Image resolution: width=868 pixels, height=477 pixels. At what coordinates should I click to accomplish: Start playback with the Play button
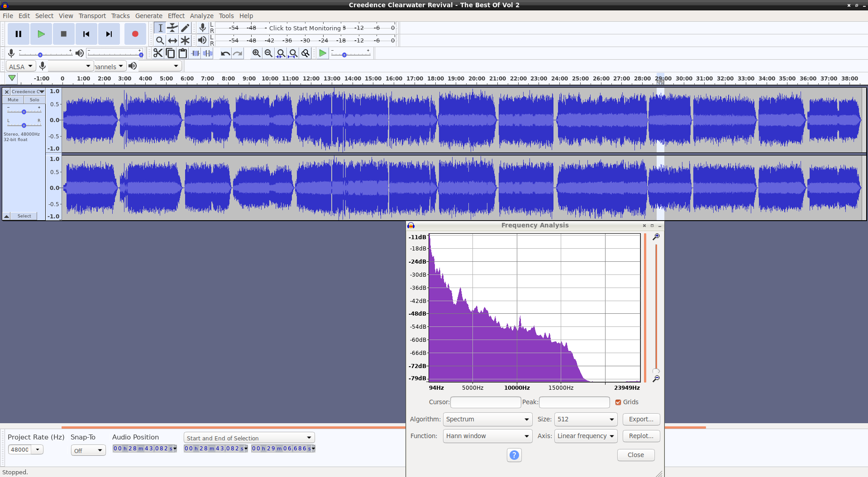41,34
